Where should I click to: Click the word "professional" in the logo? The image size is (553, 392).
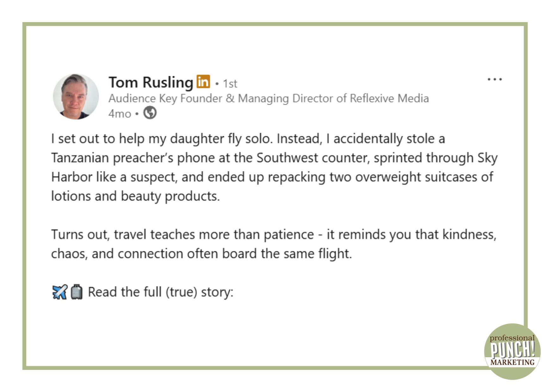pos(512,338)
